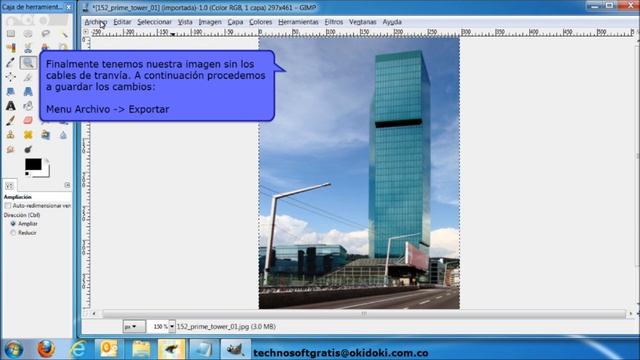Select the Shear tool

[x=11, y=91]
